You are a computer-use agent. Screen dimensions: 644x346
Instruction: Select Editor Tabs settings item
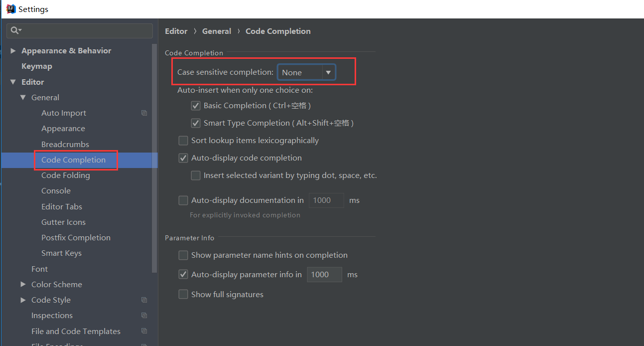62,207
